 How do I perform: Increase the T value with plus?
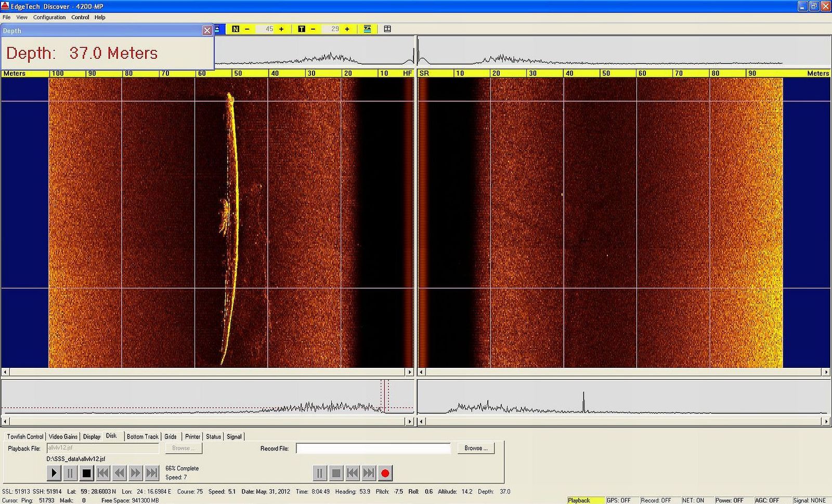pos(347,29)
